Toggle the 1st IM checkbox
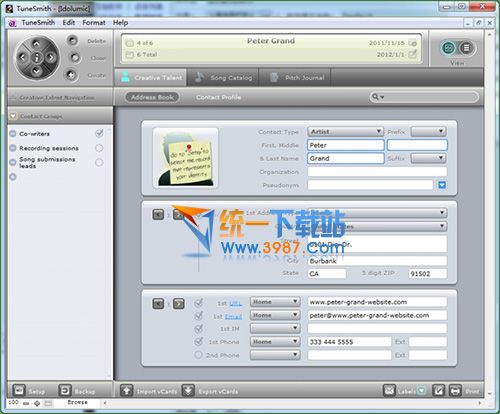 (x=199, y=329)
